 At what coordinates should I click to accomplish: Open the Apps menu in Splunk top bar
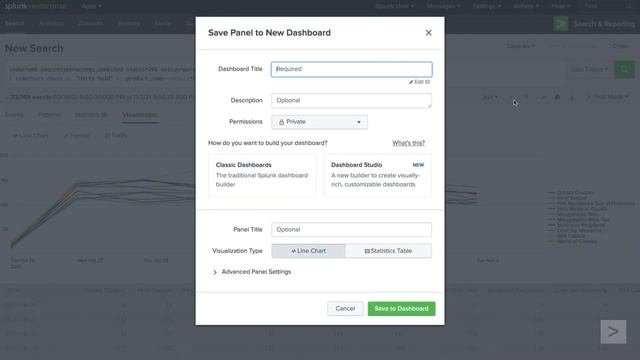click(x=91, y=6)
